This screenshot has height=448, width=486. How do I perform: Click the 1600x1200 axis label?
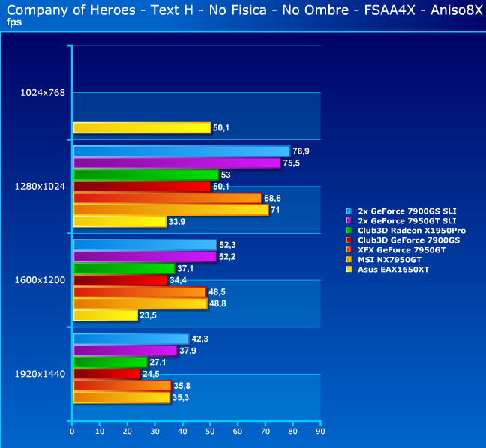click(x=40, y=280)
